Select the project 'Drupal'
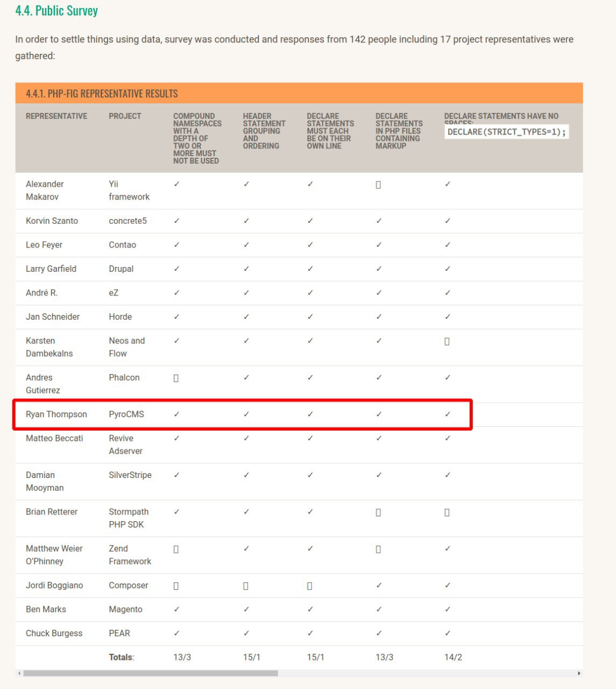The height and width of the screenshot is (689, 616). [x=121, y=269]
